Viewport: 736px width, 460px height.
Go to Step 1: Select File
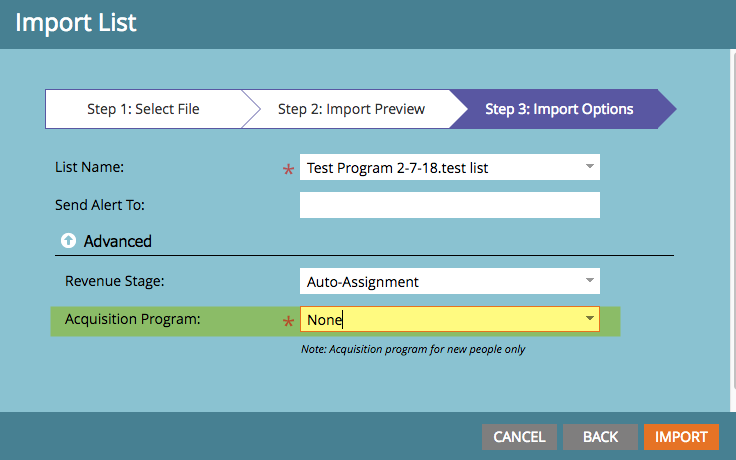coord(143,109)
